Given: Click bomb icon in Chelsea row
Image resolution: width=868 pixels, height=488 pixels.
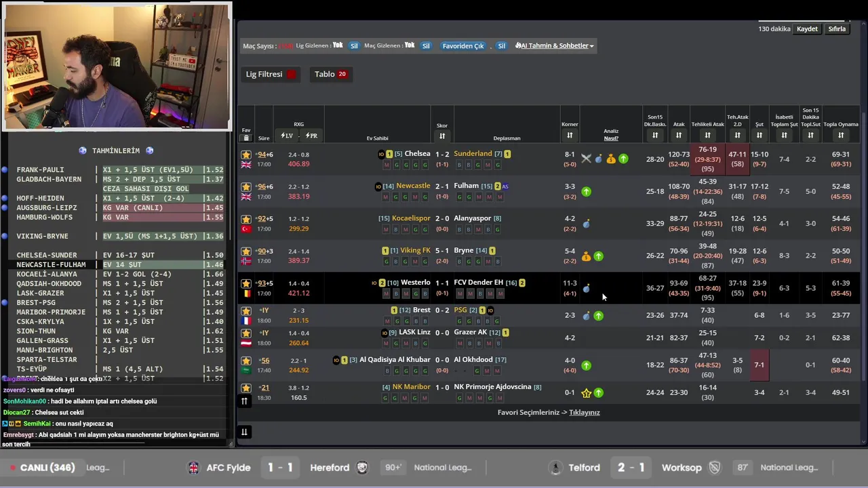Looking at the screenshot, I should point(598,159).
